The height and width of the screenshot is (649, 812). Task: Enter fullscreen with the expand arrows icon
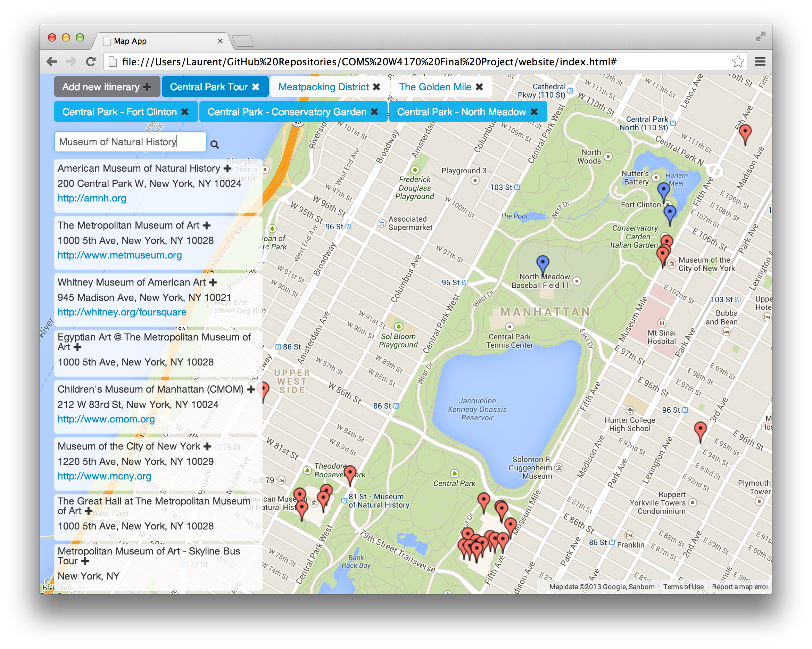pos(760,36)
